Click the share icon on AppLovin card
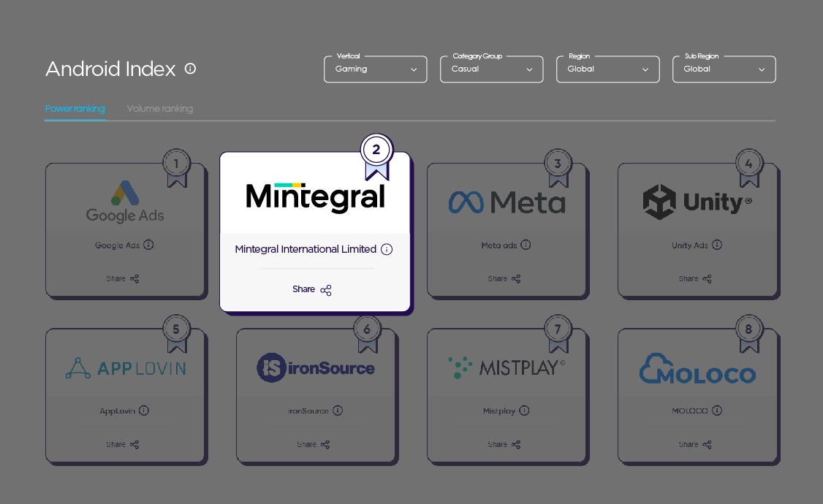Viewport: 823px width, 504px height. click(x=134, y=444)
